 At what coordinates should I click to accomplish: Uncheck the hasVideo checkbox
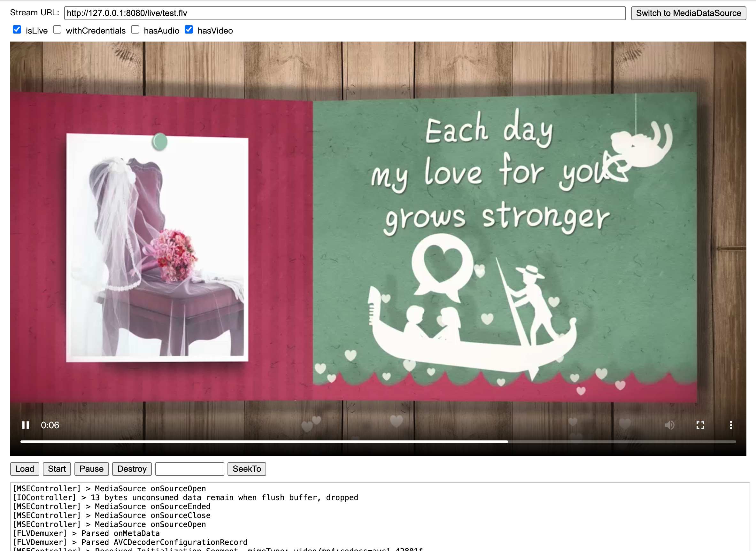189,30
